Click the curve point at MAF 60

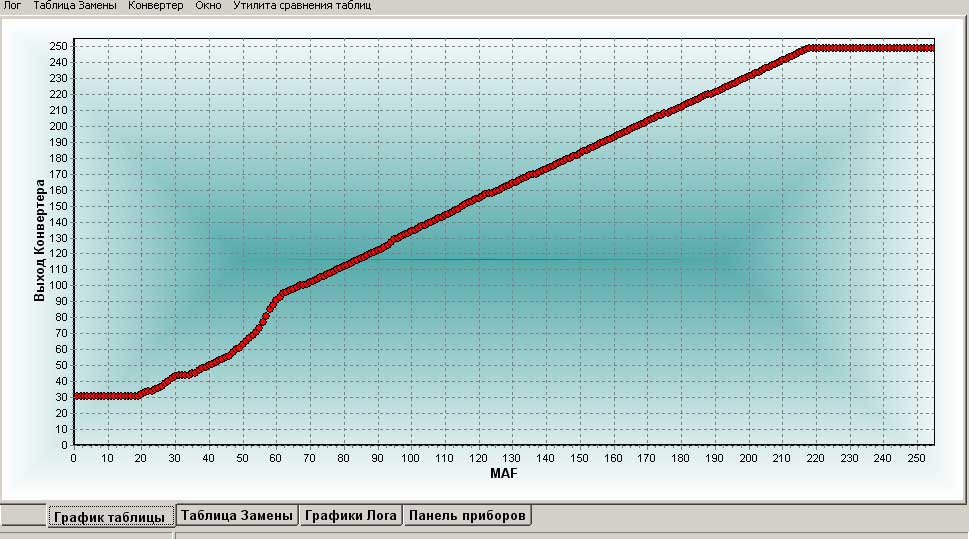(x=276, y=301)
